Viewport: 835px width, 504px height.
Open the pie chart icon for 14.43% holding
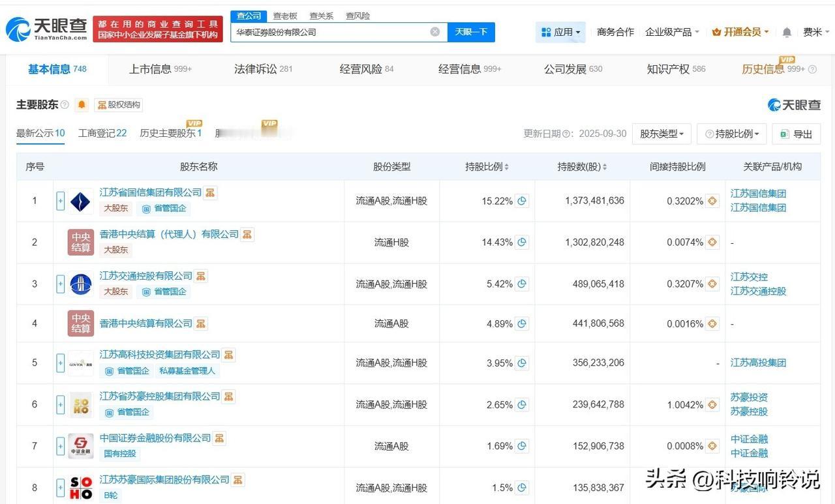point(522,242)
